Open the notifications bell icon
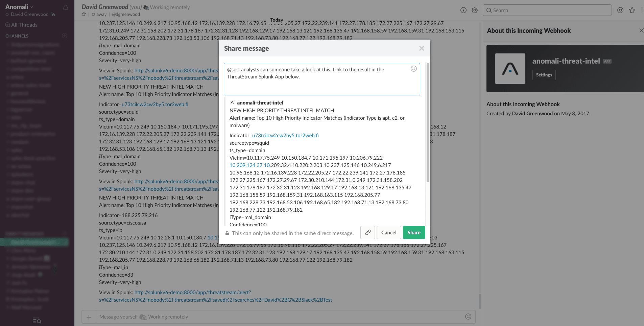The height and width of the screenshot is (326, 644). 65,7
